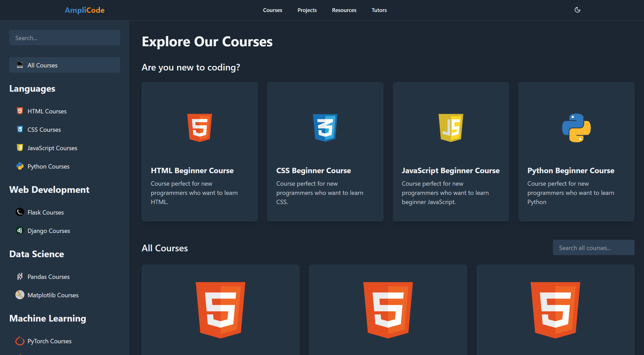Click the All Courses section heading
The height and width of the screenshot is (355, 644).
(x=165, y=248)
